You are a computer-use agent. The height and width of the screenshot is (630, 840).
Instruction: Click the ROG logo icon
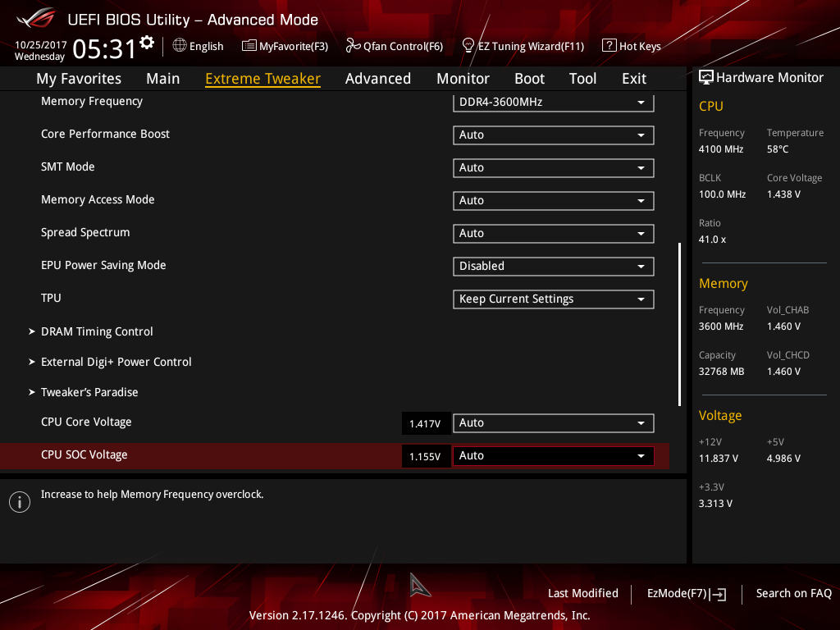pos(36,18)
